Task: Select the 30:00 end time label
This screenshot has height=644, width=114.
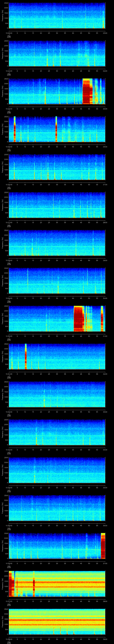Action: pyautogui.click(x=105, y=298)
